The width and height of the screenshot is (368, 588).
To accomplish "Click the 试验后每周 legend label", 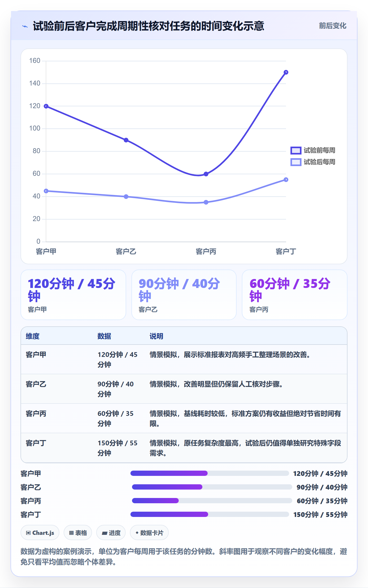I will pos(319,162).
